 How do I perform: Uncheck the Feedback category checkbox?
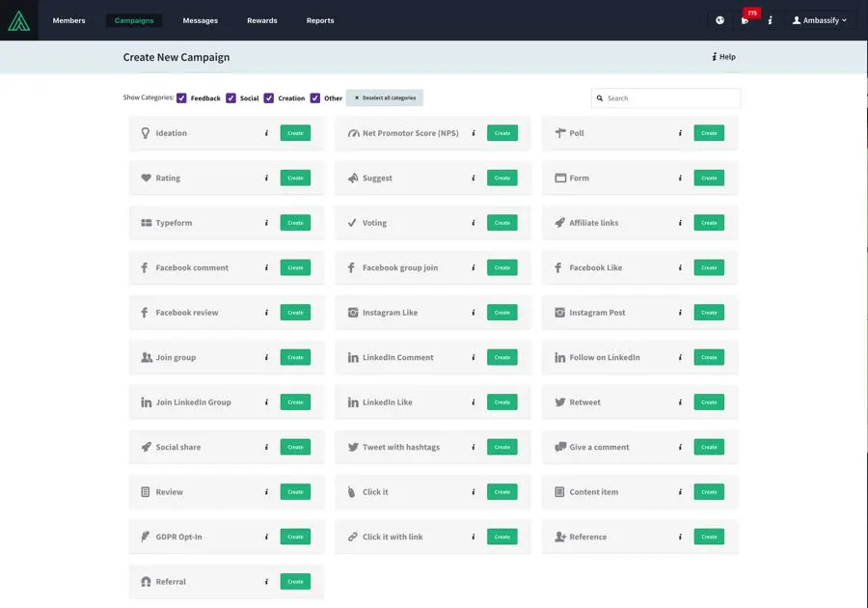(182, 98)
